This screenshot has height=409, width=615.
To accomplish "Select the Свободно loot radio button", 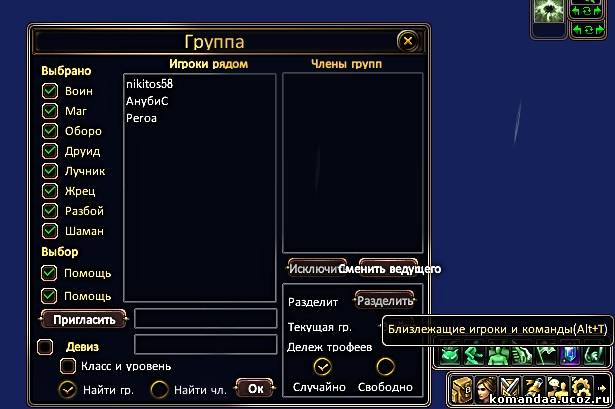I will (386, 367).
